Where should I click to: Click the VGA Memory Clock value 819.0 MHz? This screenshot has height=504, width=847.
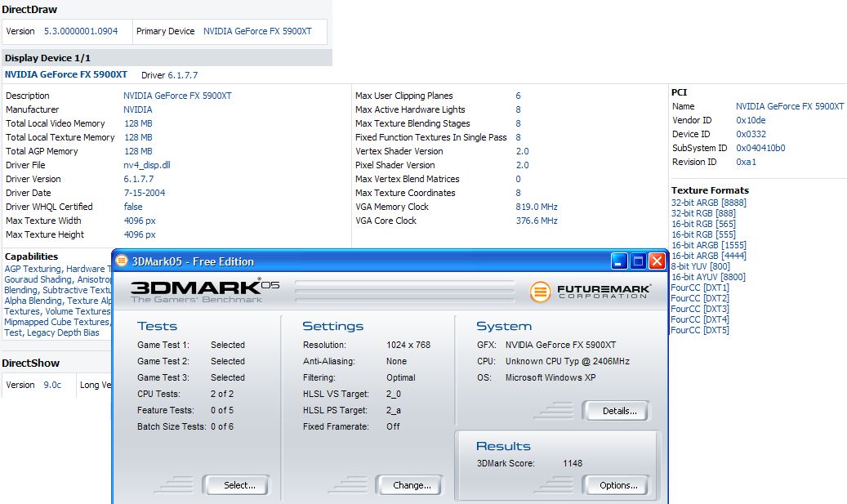click(x=537, y=207)
